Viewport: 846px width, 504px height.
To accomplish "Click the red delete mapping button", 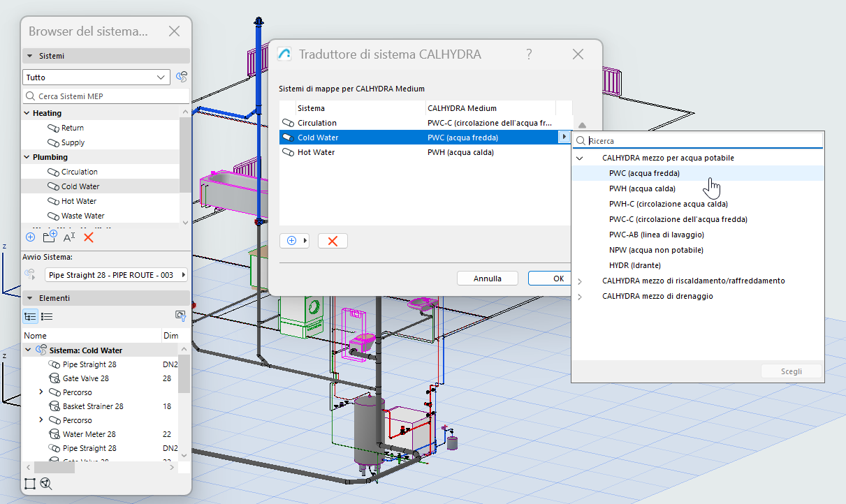I will [x=333, y=241].
